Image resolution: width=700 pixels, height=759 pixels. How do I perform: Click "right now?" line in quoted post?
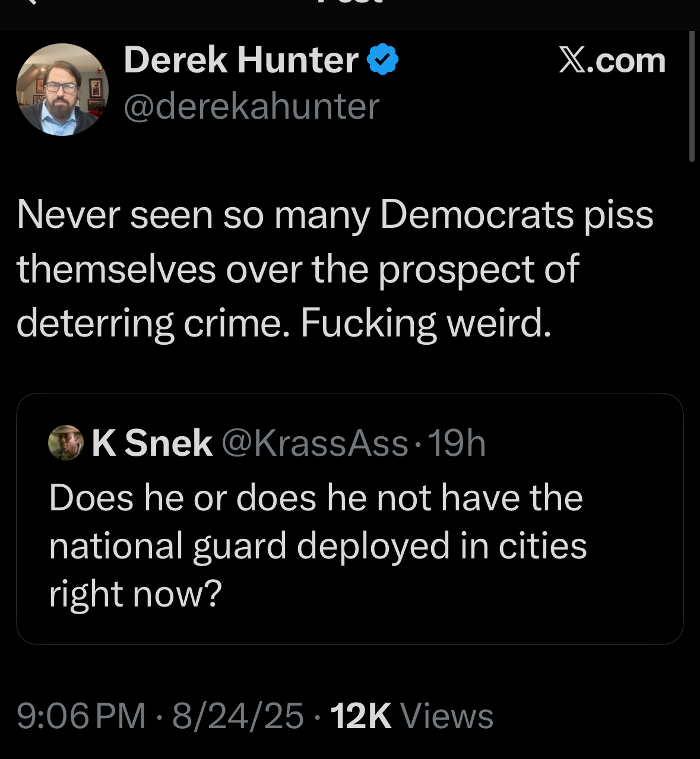pyautogui.click(x=135, y=593)
